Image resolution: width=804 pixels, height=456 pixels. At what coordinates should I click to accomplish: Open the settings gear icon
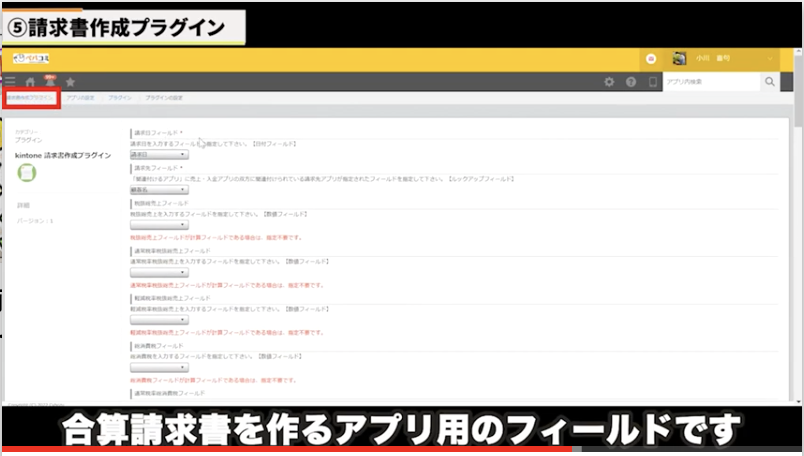point(608,82)
